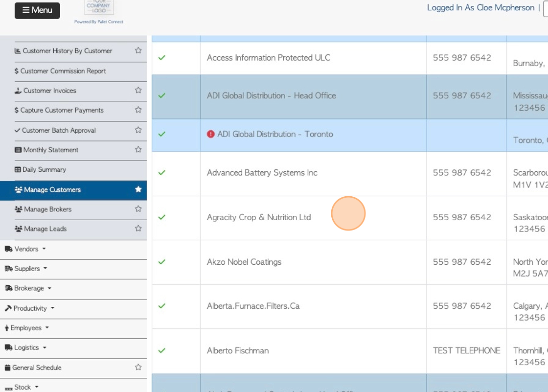
Task: Click the Logistics truck icon
Action: pos(9,347)
